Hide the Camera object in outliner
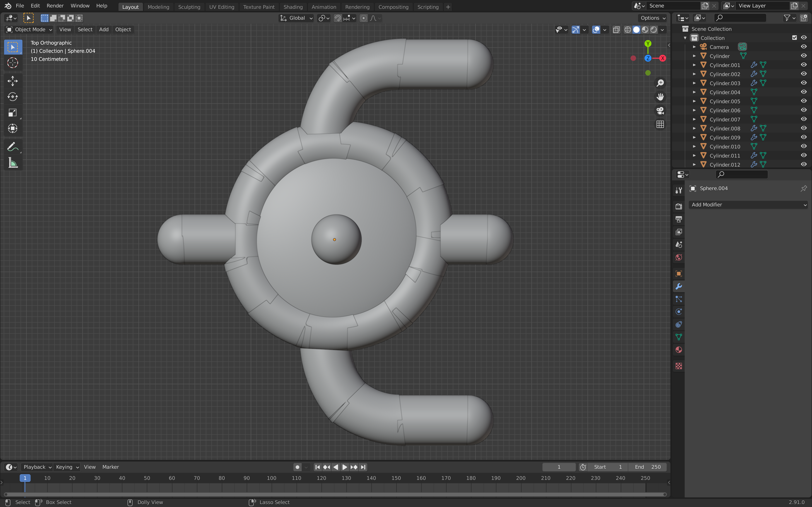 [x=804, y=47]
